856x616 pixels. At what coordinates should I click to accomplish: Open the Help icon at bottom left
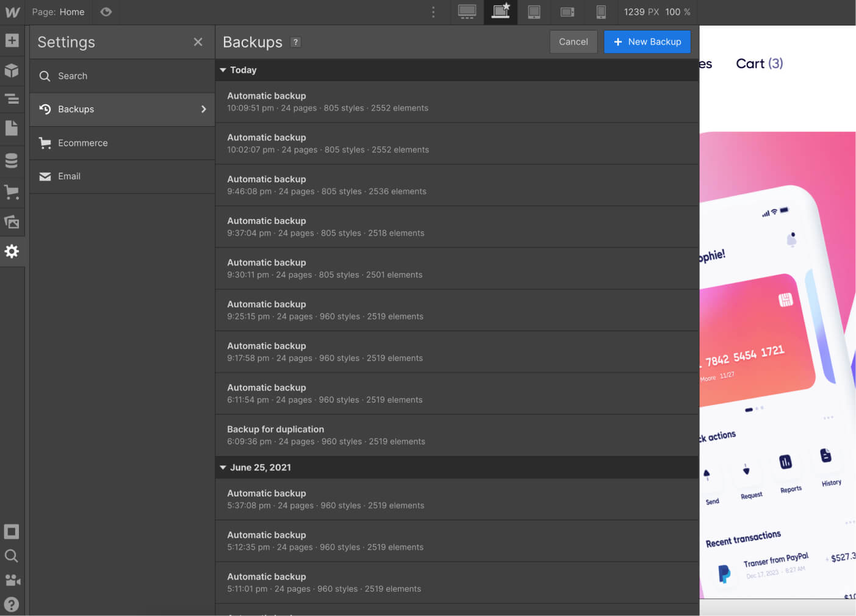12,604
